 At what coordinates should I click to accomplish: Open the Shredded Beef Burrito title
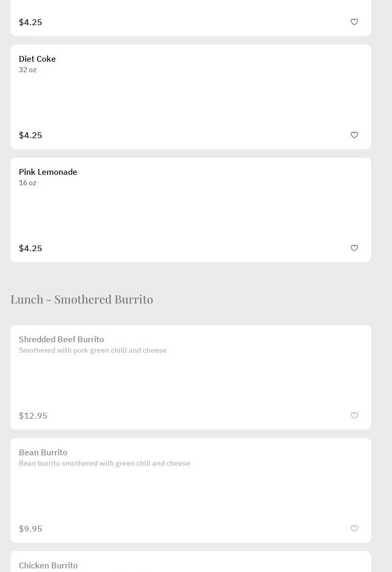click(x=61, y=340)
